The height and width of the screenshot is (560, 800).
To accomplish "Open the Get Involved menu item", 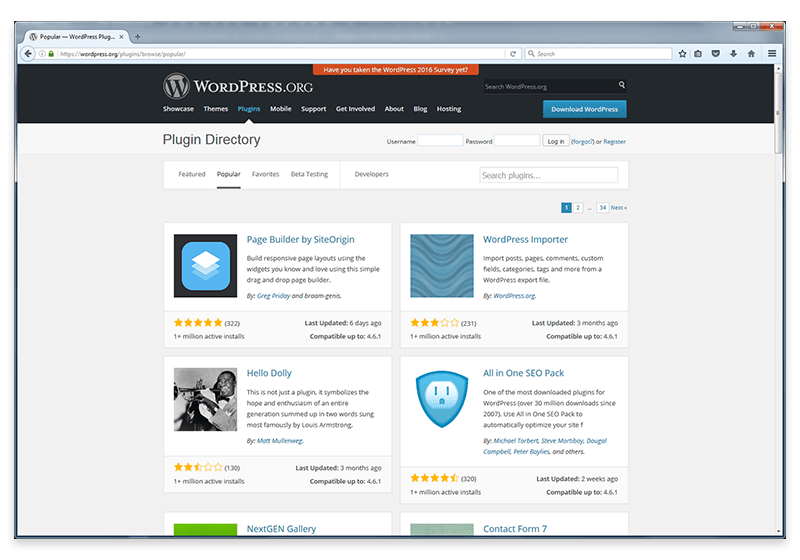I will click(355, 109).
